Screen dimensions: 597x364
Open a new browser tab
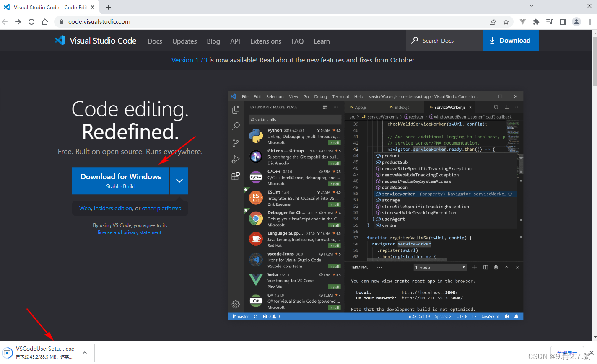[x=109, y=7]
